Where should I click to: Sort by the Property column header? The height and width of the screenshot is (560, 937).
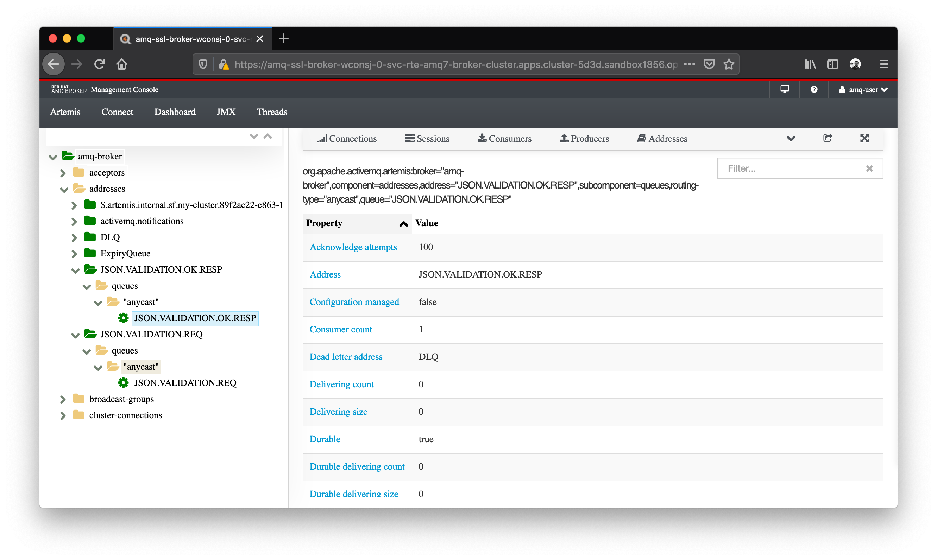pos(357,223)
